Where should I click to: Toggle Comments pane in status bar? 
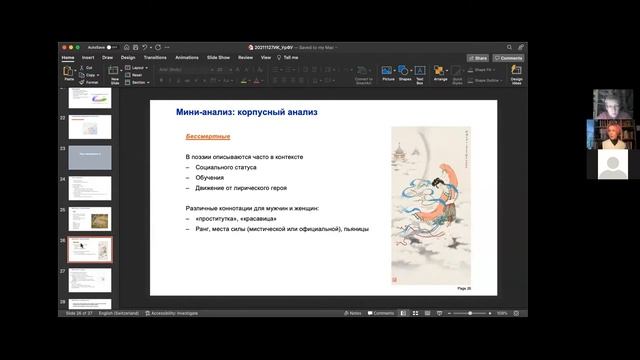pyautogui.click(x=381, y=313)
